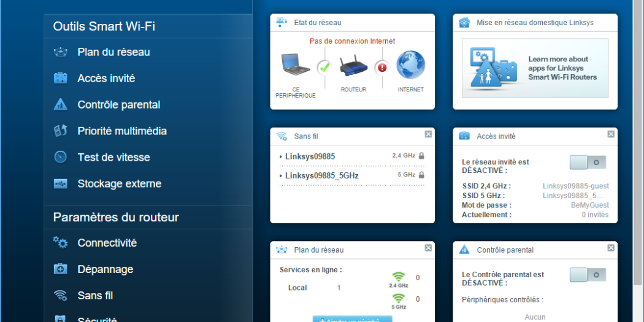Click the Dépannage first-aid icon

pyautogui.click(x=60, y=269)
